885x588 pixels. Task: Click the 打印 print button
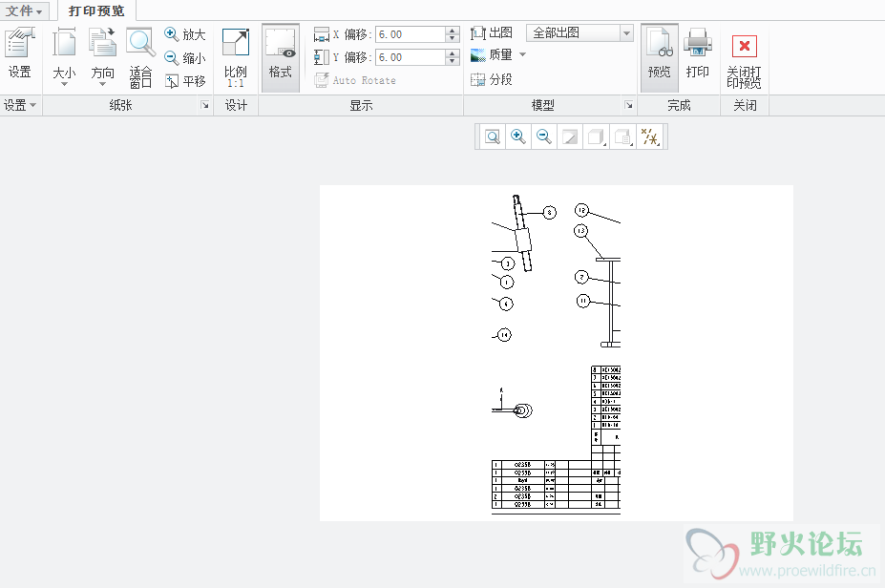pos(698,54)
